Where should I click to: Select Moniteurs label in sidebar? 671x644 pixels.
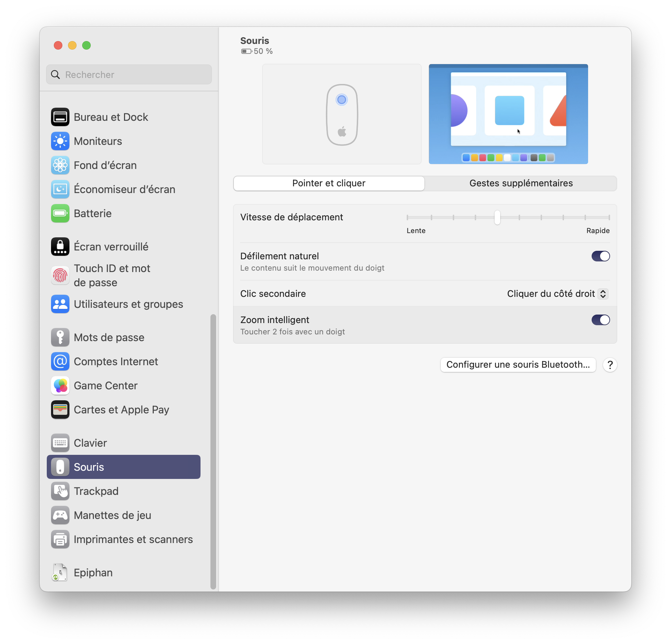click(98, 141)
